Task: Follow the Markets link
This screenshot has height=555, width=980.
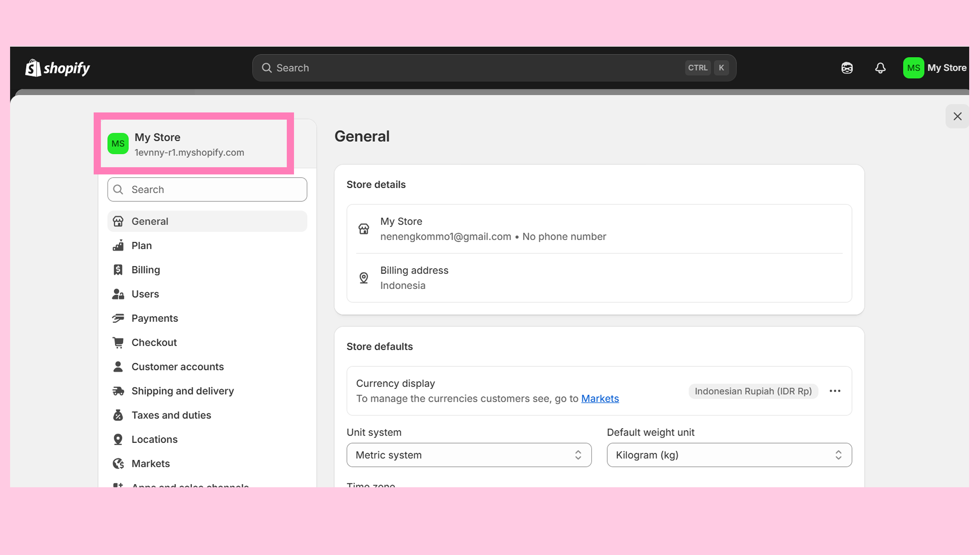Action: (600, 399)
